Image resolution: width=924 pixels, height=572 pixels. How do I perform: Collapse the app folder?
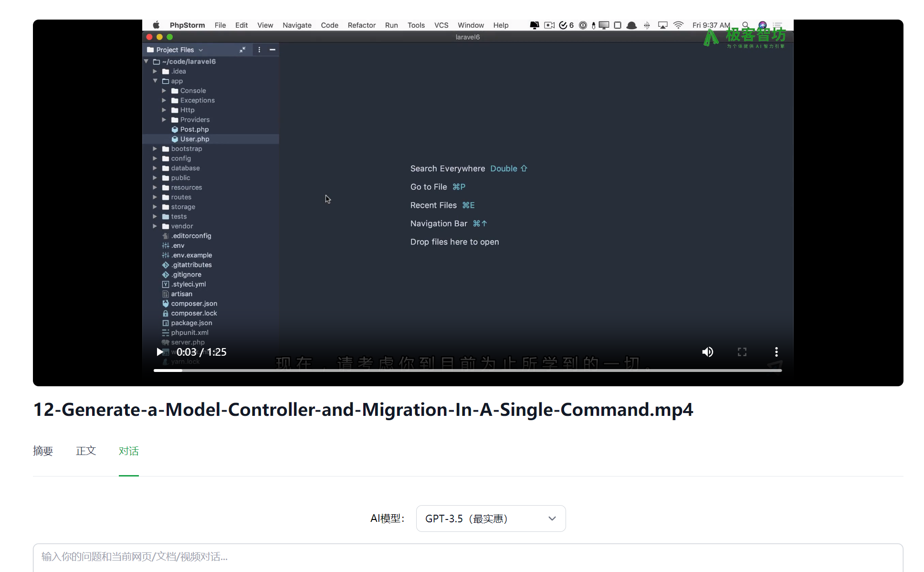155,81
